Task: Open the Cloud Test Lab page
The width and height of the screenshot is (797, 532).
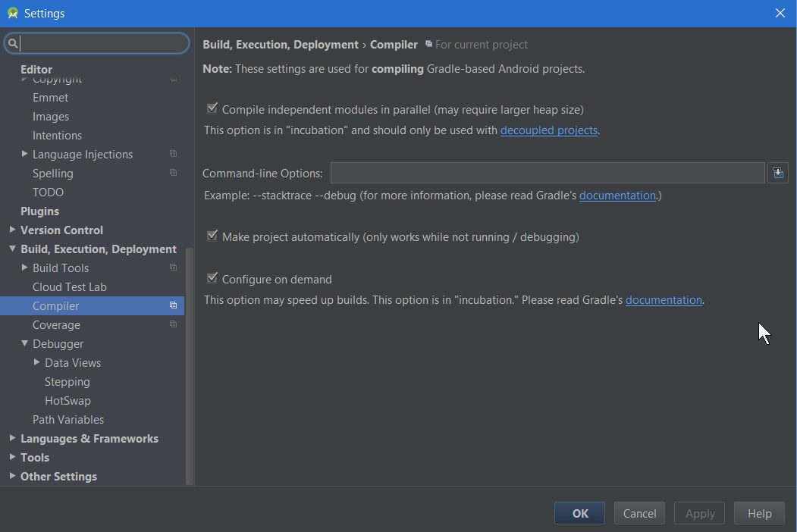Action: [x=70, y=287]
